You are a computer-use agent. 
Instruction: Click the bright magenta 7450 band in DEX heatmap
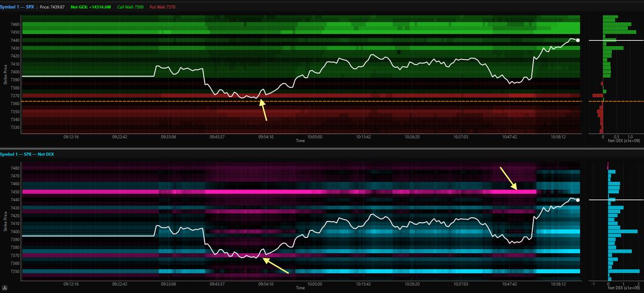280,192
